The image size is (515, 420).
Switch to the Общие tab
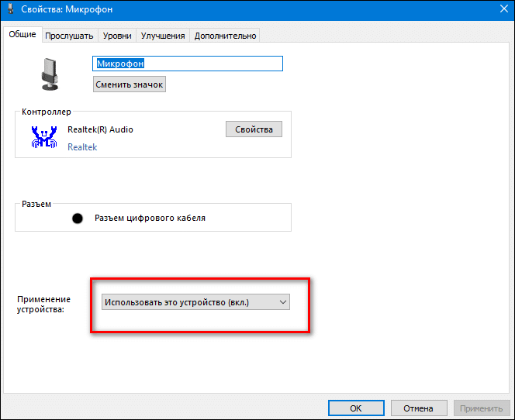pyautogui.click(x=22, y=34)
